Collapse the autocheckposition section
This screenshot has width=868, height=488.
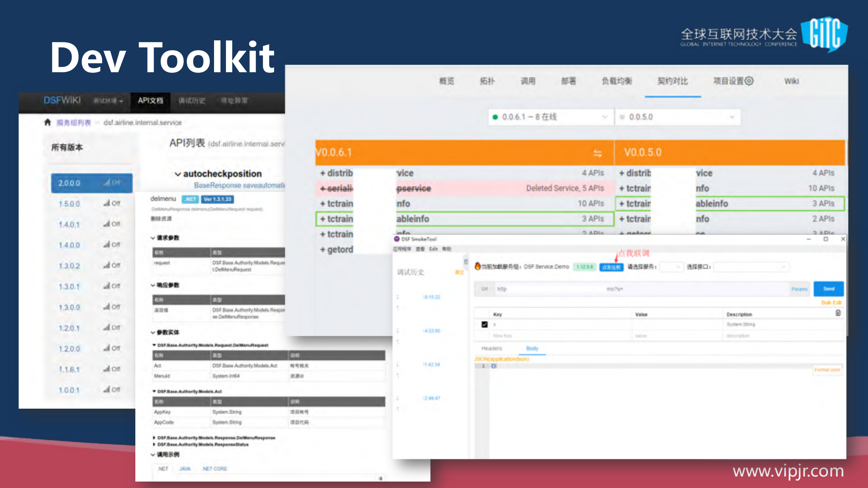coord(178,174)
